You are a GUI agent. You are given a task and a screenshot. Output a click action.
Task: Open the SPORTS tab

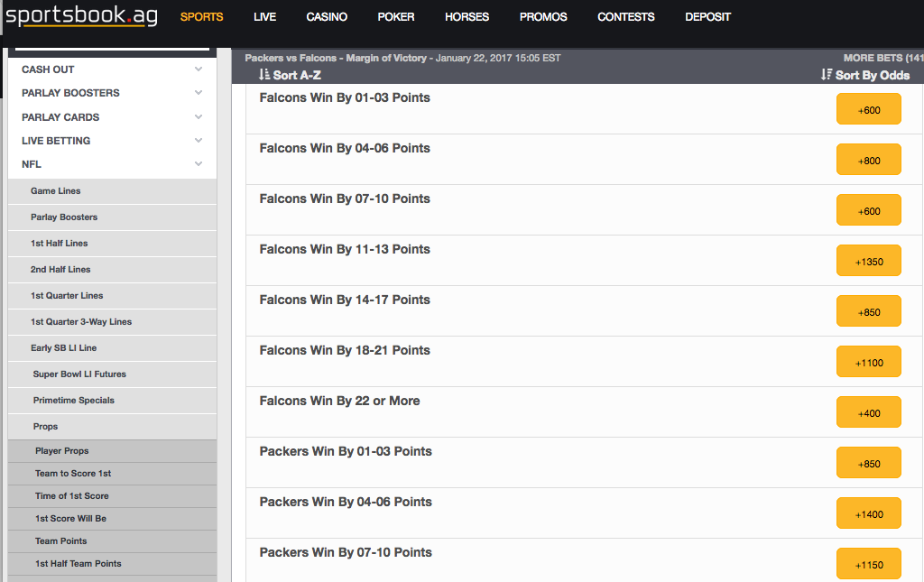[x=201, y=17]
